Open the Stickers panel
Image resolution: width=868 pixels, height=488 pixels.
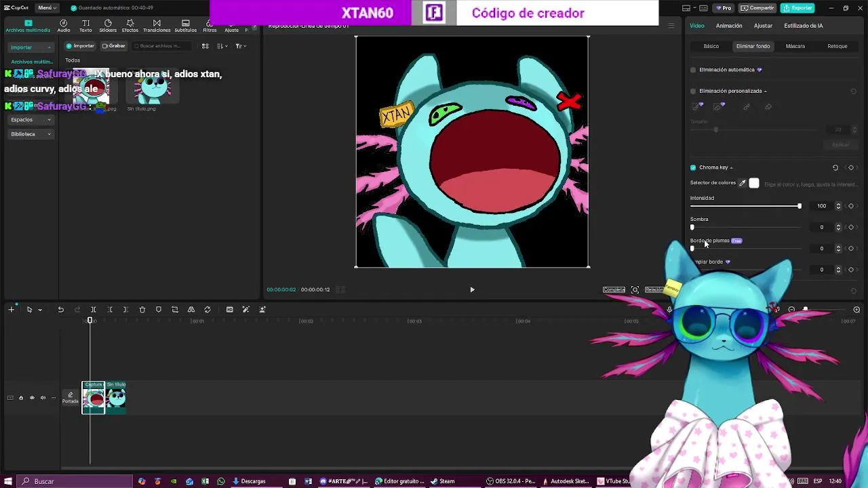click(108, 26)
